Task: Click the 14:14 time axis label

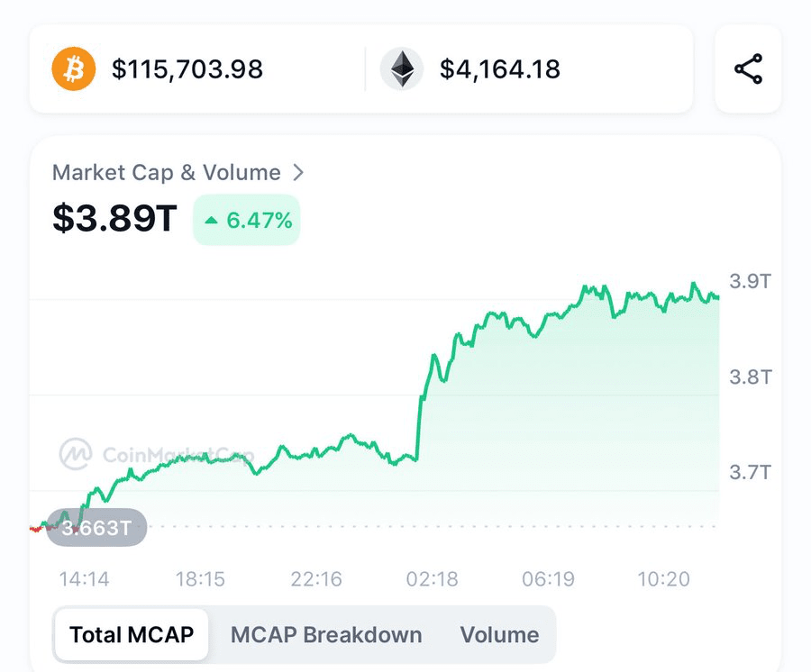Action: (85, 579)
